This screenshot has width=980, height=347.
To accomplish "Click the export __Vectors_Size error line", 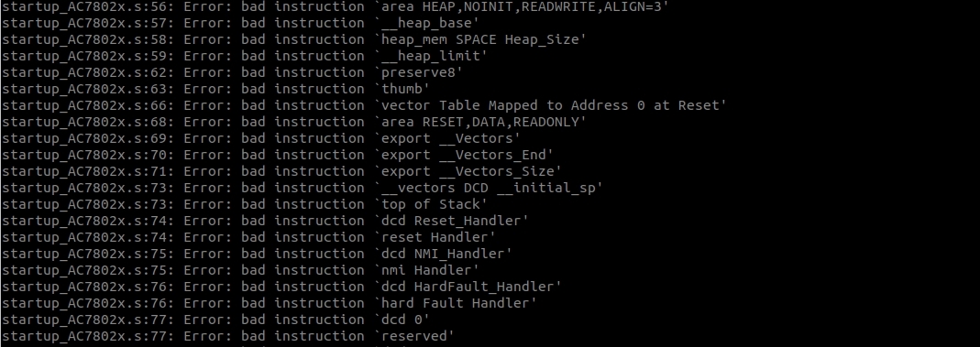I will 281,171.
